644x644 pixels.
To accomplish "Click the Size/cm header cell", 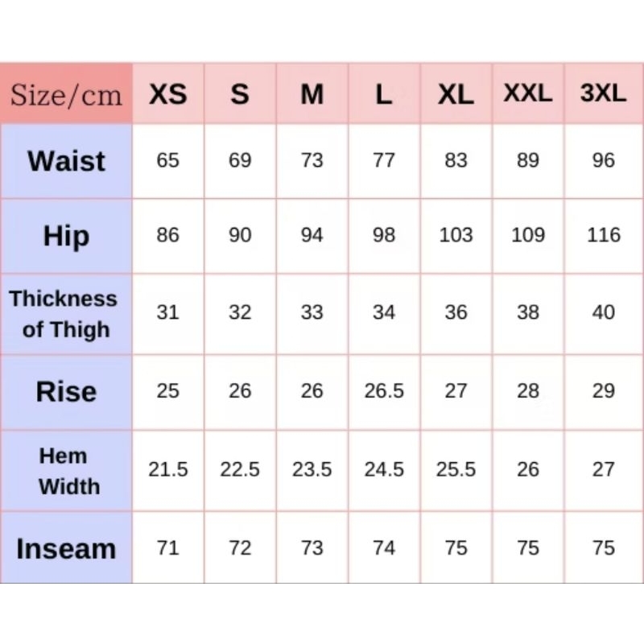I will 66,95.
